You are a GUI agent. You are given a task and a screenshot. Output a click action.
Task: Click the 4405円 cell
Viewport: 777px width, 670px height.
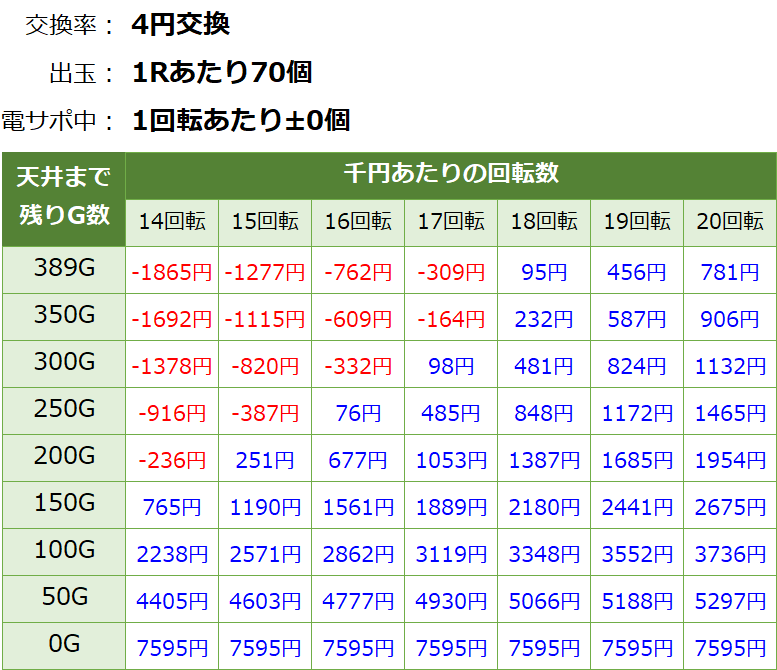tap(172, 599)
